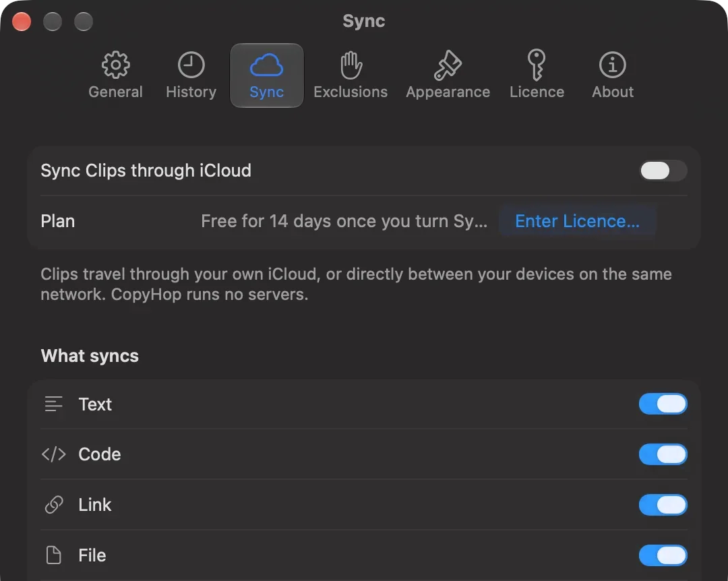Disable the Code sync switch

(663, 454)
